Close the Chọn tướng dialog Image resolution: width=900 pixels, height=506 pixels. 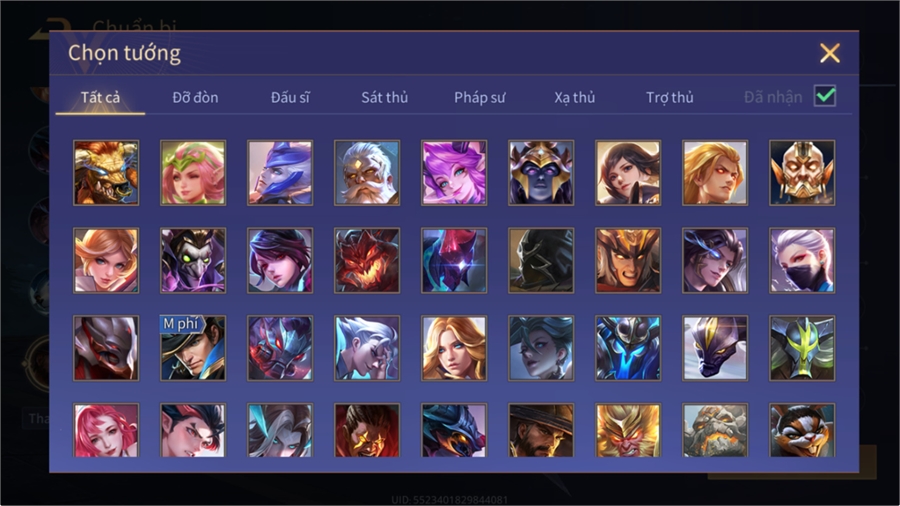(x=829, y=53)
